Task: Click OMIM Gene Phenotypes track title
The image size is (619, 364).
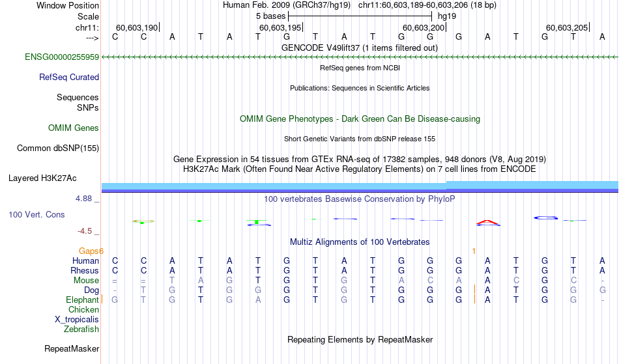Action: (x=360, y=119)
